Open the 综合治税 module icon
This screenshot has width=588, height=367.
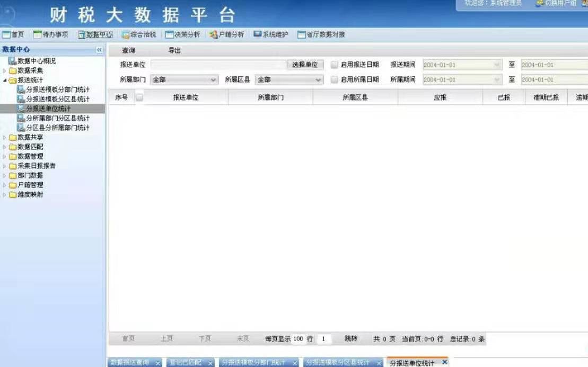[126, 35]
